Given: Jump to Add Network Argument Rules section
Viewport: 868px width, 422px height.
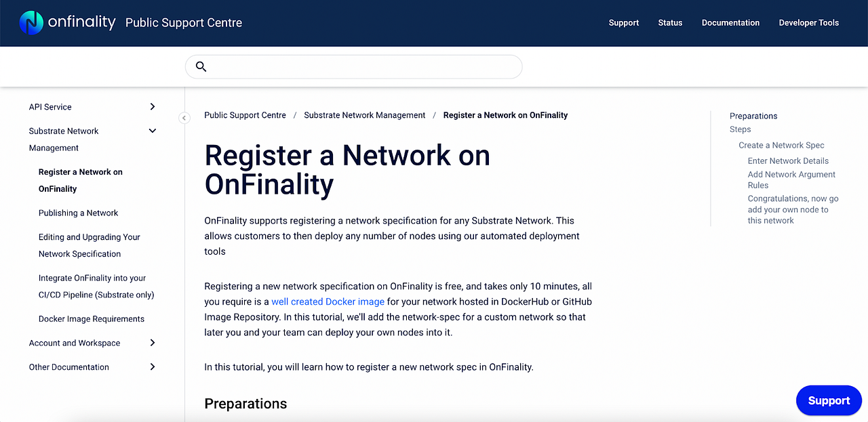Looking at the screenshot, I should [x=791, y=180].
